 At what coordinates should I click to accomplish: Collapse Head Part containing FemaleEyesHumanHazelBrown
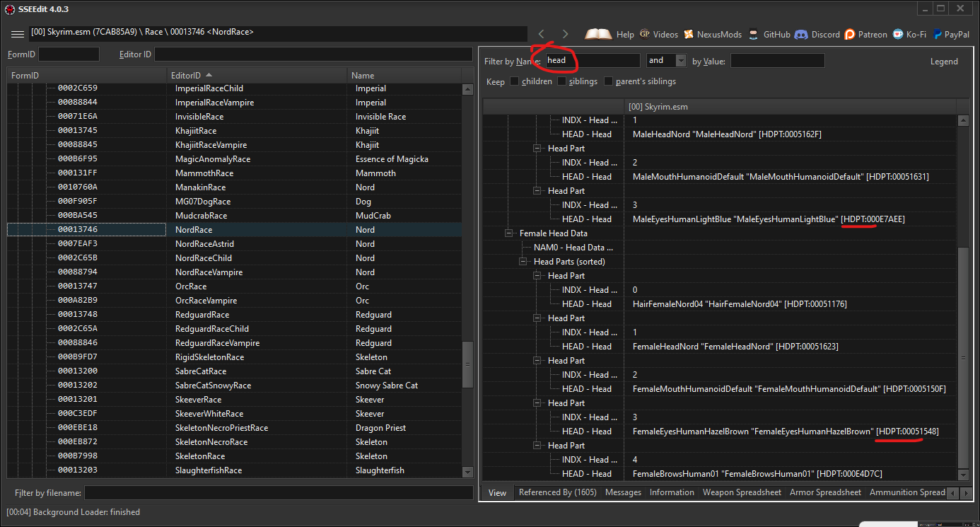coord(537,403)
